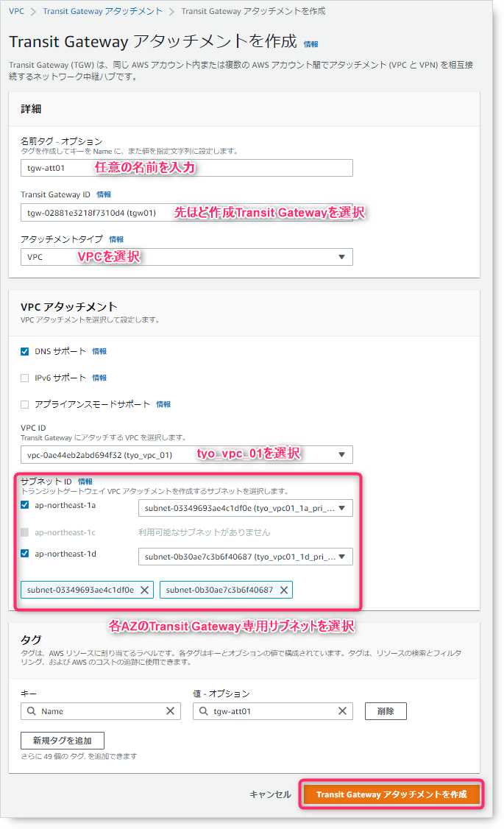This screenshot has width=504, height=829.
Task: Open ap-northeast-1a subnet dropdown
Action: pyautogui.click(x=246, y=508)
